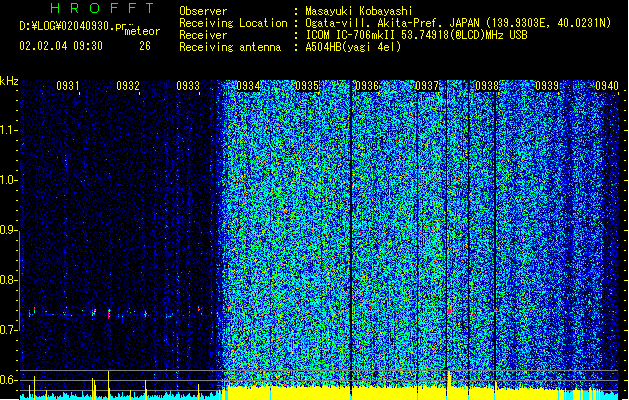This screenshot has width=629, height=400.
Task: Click the 0.8 kHz frequency label
Action: point(9,280)
